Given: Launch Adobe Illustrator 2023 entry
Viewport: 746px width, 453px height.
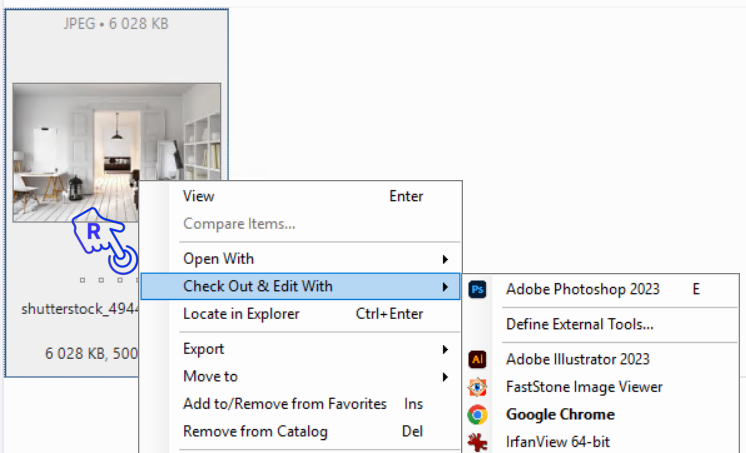Looking at the screenshot, I should pos(578,359).
